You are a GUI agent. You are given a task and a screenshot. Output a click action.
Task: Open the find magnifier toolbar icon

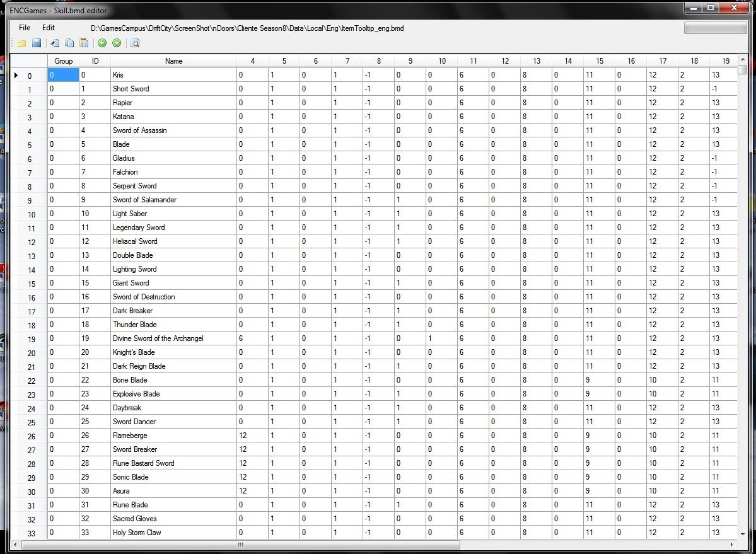(x=135, y=43)
